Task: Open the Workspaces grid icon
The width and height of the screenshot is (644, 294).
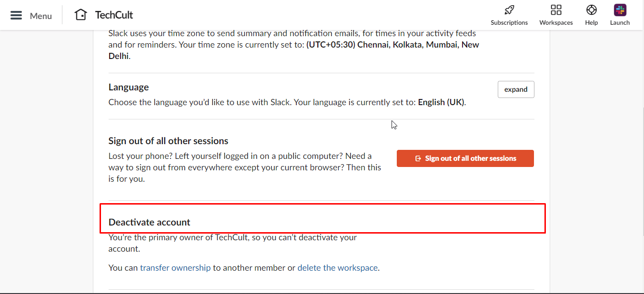Action: 556,10
